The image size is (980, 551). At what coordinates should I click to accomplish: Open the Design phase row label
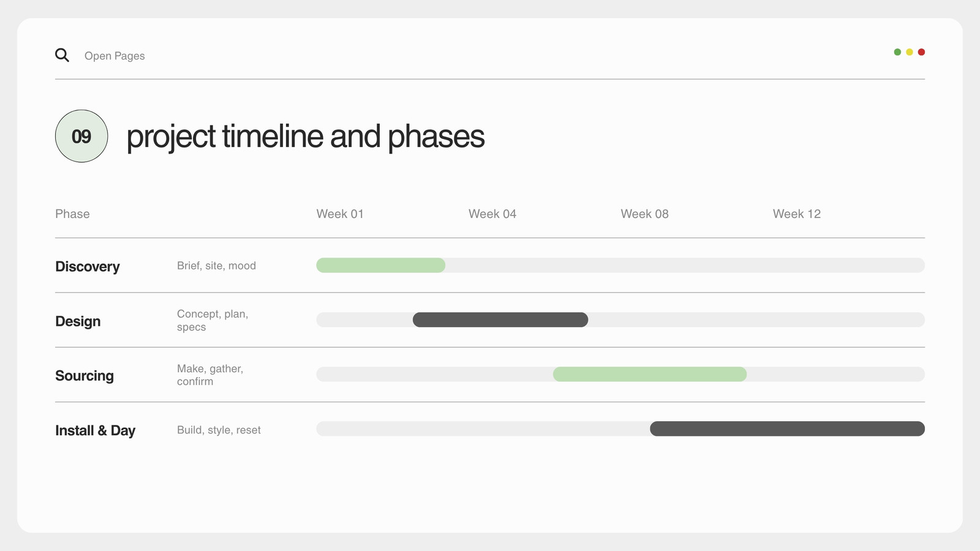tap(78, 321)
